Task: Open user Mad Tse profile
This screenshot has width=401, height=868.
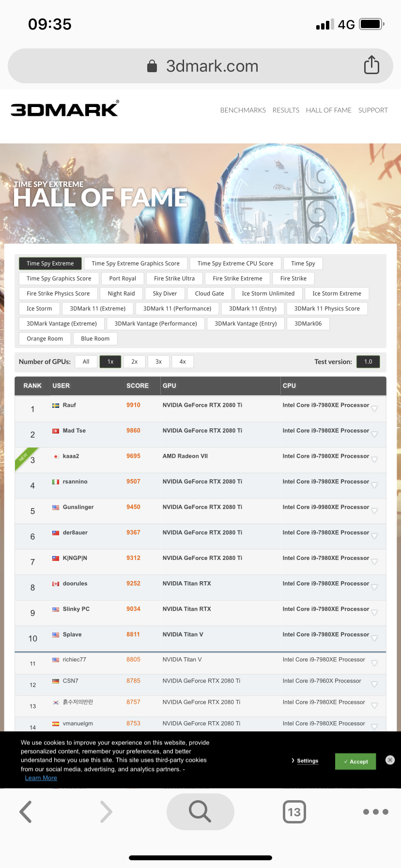Action: pyautogui.click(x=74, y=431)
